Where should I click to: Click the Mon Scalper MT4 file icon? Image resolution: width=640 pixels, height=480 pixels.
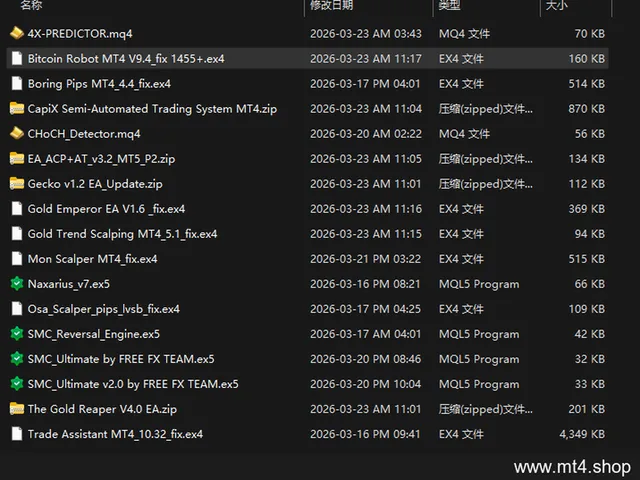point(17,259)
